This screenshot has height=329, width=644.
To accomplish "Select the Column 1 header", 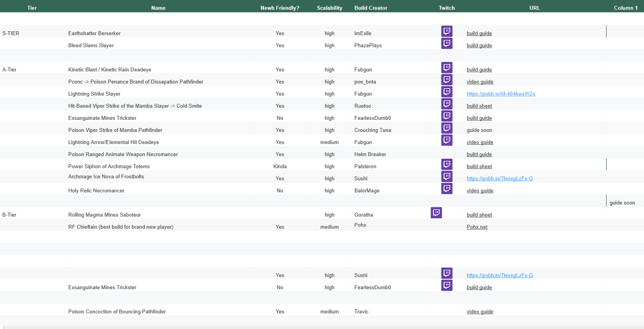I will click(626, 8).
